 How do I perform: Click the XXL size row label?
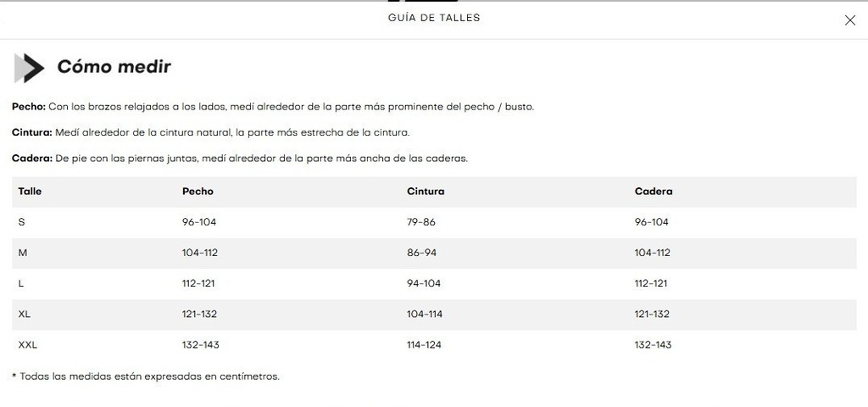(28, 344)
